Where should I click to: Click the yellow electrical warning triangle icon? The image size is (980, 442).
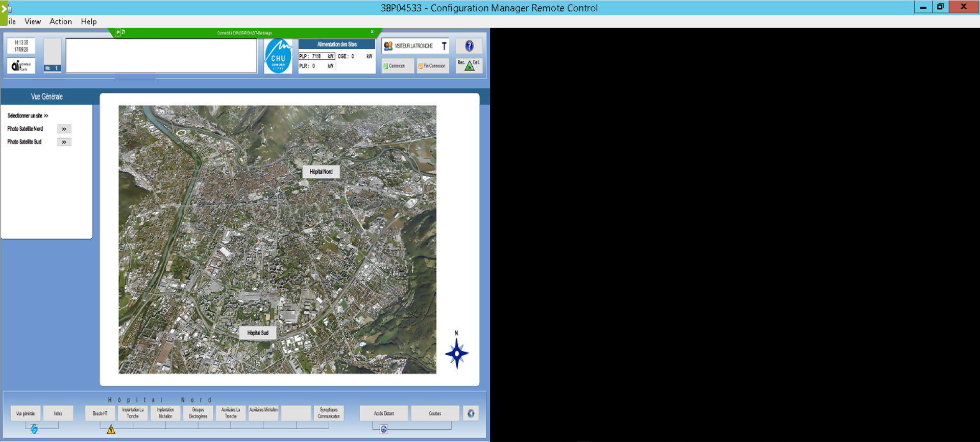click(x=111, y=430)
